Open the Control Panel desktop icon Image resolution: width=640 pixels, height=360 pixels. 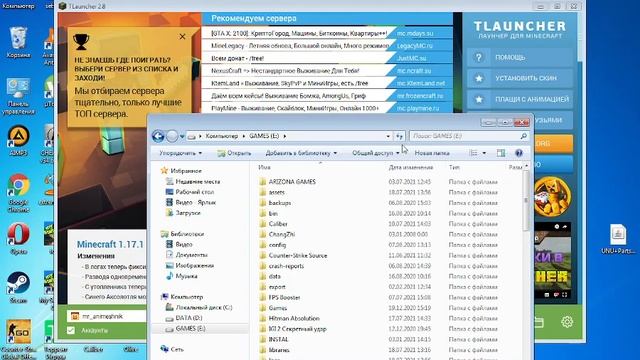[x=18, y=96]
